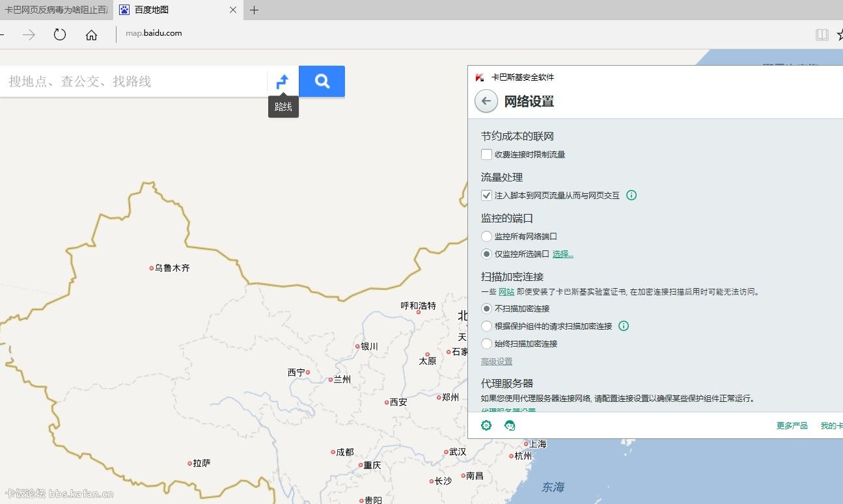This screenshot has width=843, height=504.
Task: Click the browser refresh icon
Action: (x=60, y=34)
